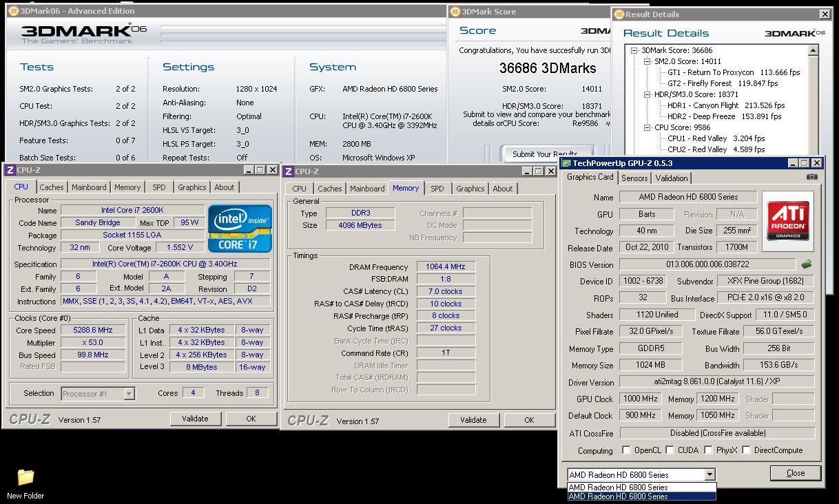Select the New Folder desktop icon
The image size is (839, 504).
(25, 484)
